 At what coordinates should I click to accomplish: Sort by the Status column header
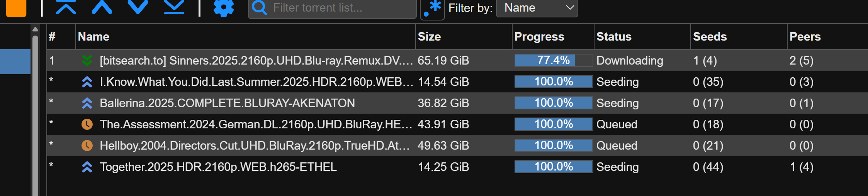[x=614, y=37]
